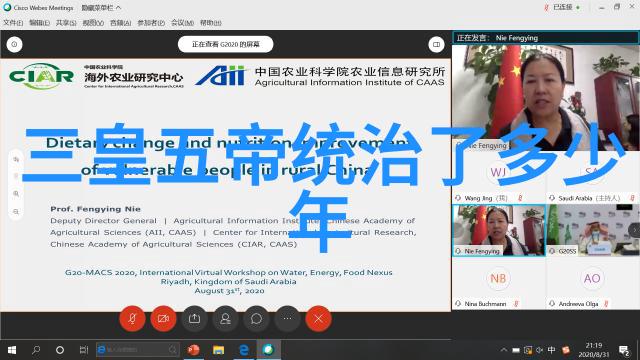Select the G20SS video thumbnail
The height and width of the screenshot is (360, 640).
coord(593,231)
